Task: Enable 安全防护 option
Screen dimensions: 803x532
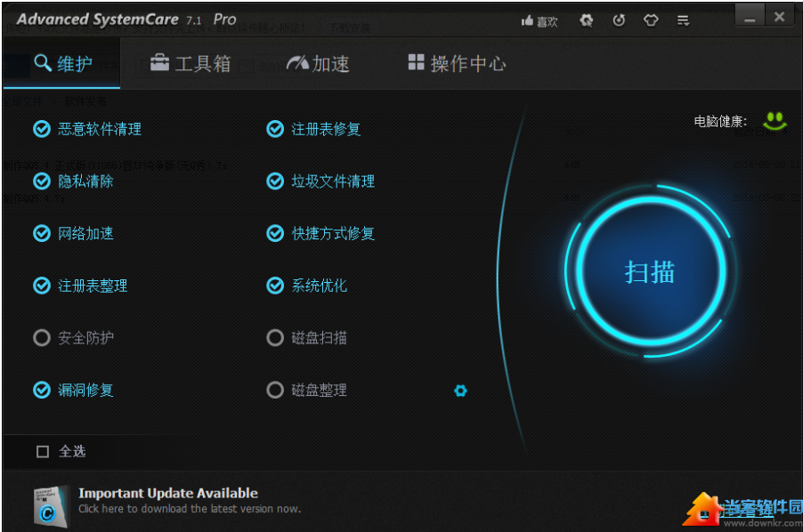Action: (x=42, y=338)
